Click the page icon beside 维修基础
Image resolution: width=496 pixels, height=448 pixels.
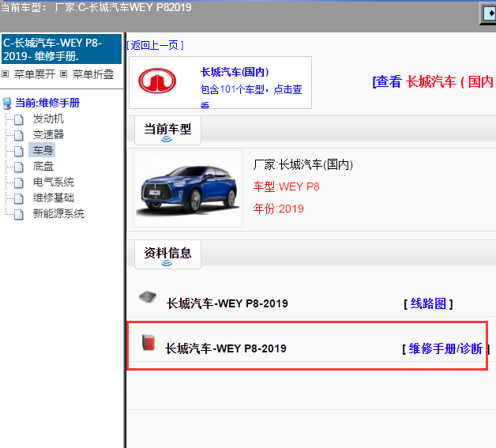(x=19, y=198)
